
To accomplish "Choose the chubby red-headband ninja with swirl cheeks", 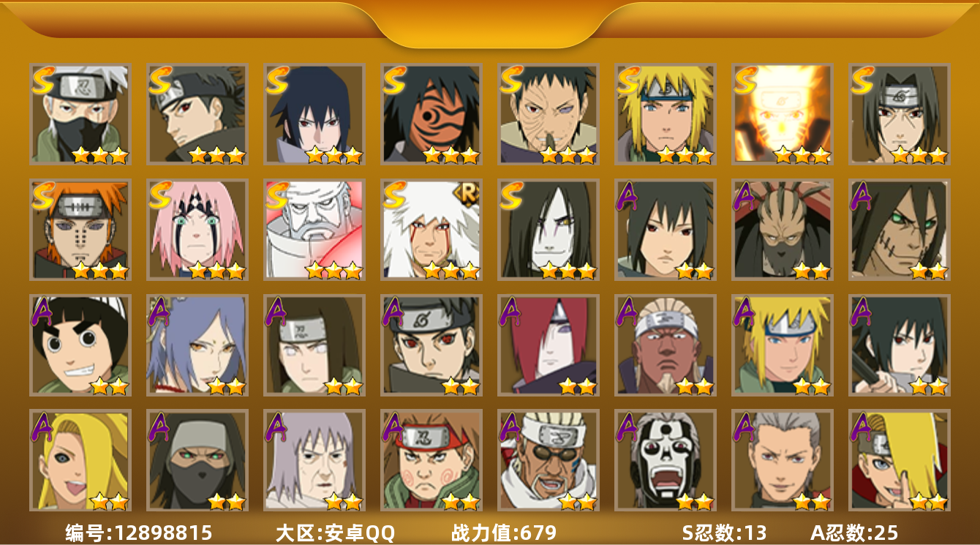I will pyautogui.click(x=431, y=460).
